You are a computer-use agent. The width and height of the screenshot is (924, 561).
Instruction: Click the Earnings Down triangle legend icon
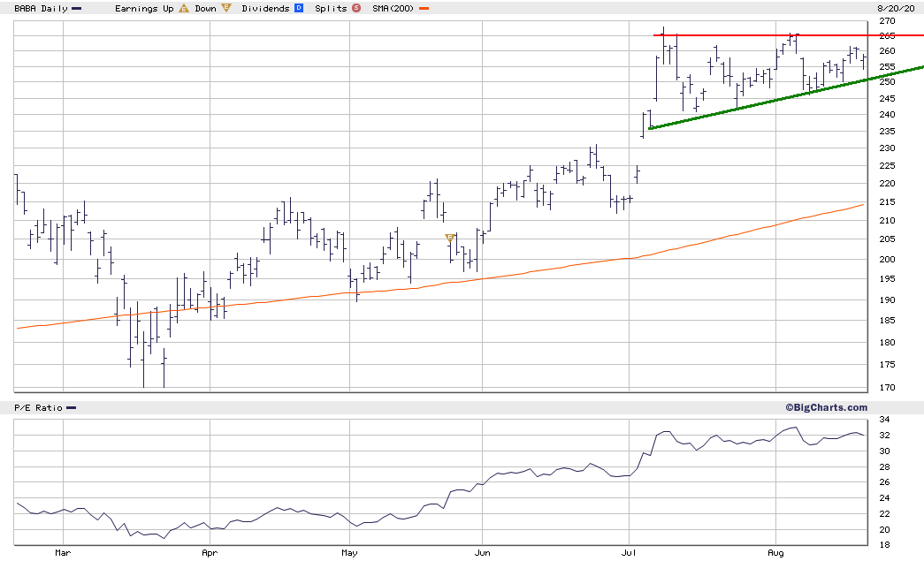click(x=226, y=8)
